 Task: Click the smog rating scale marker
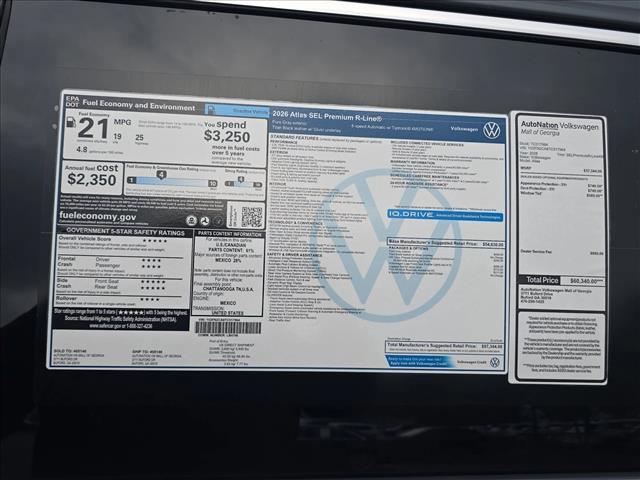pyautogui.click(x=241, y=179)
